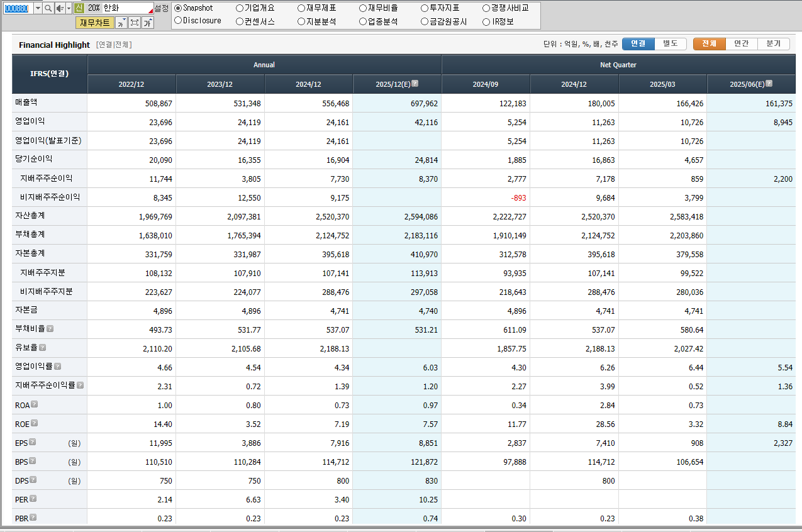The height and width of the screenshot is (532, 802).
Task: Click the 2025/03 quarter column header
Action: pyautogui.click(x=663, y=84)
